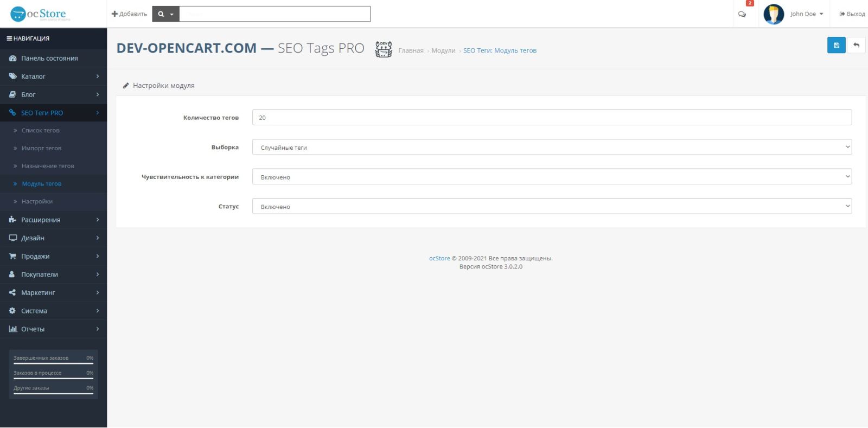Viewport: 868px width, 428px height.
Task: Open the Выборка dropdown
Action: [552, 147]
